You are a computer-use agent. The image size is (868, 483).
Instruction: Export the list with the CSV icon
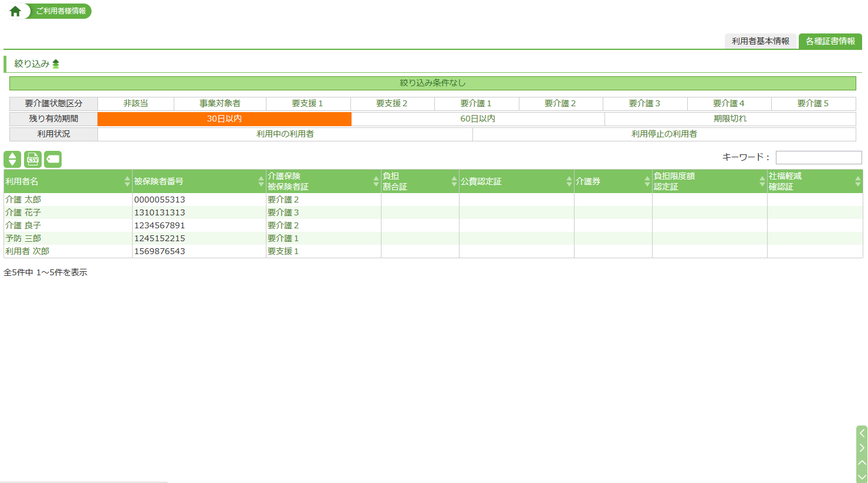[33, 159]
